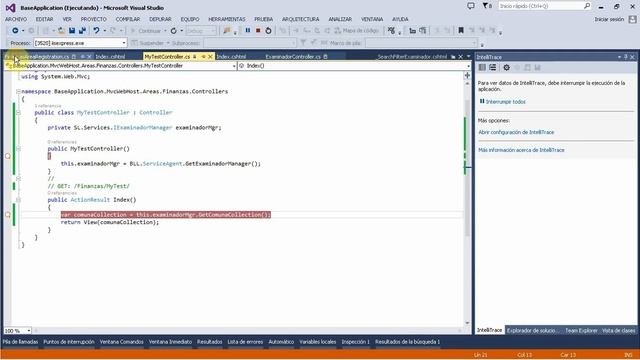Open the Team Explorer tab
640x360 pixels.
(x=581, y=331)
